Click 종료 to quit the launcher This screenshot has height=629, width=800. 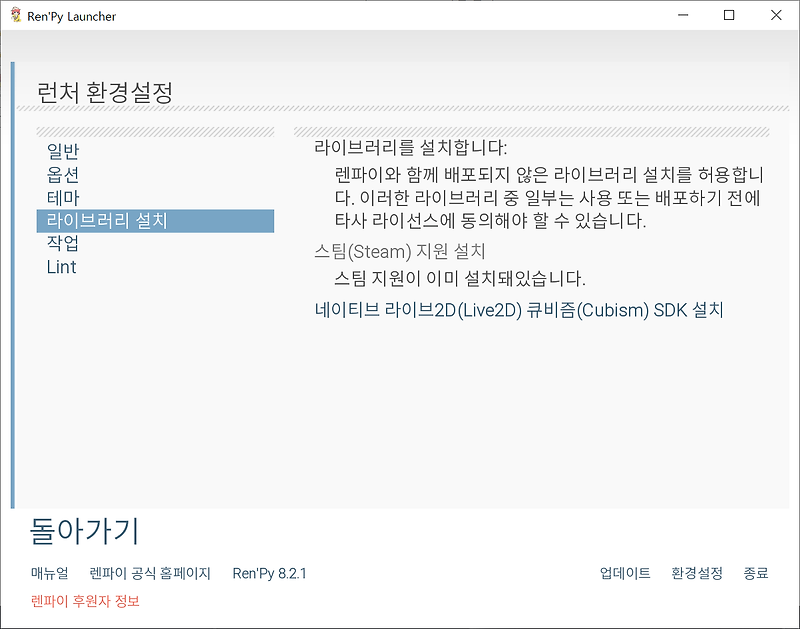pos(757,574)
